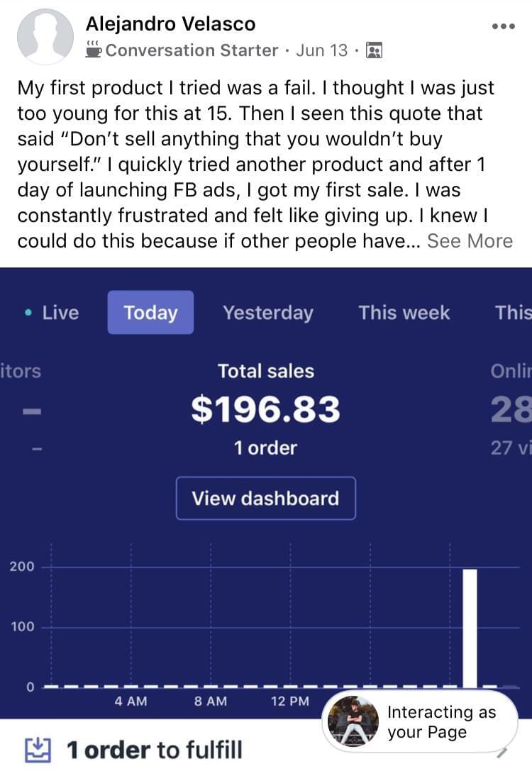
Task: Click the group audience privacy icon
Action: 373,50
